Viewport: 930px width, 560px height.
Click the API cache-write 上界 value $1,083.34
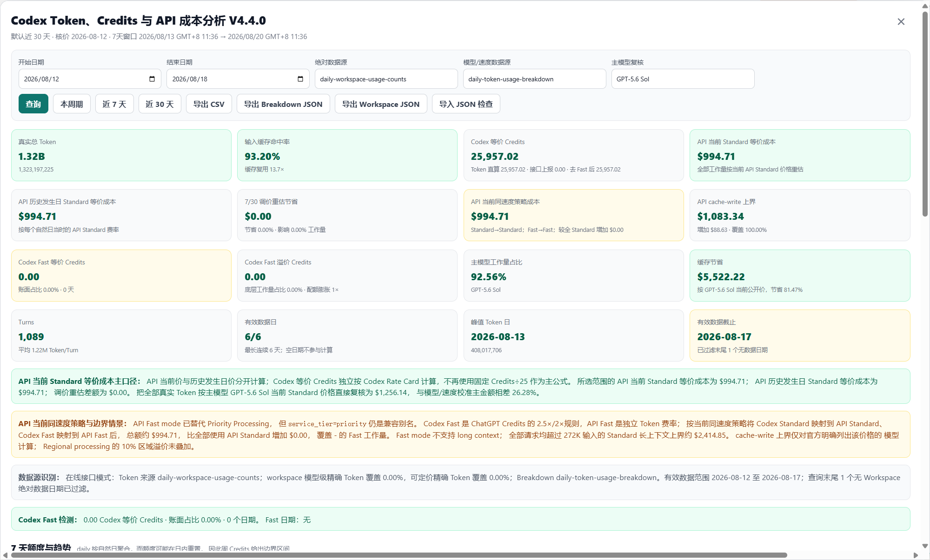pyautogui.click(x=720, y=217)
